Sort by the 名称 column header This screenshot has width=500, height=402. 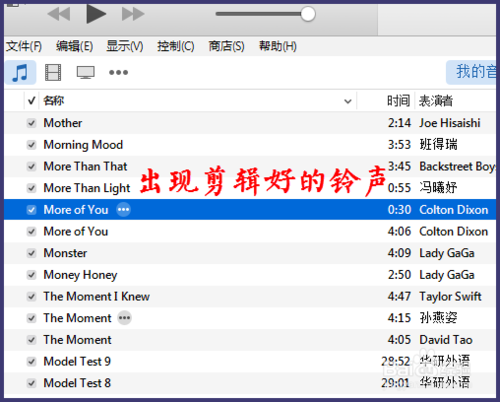point(54,100)
